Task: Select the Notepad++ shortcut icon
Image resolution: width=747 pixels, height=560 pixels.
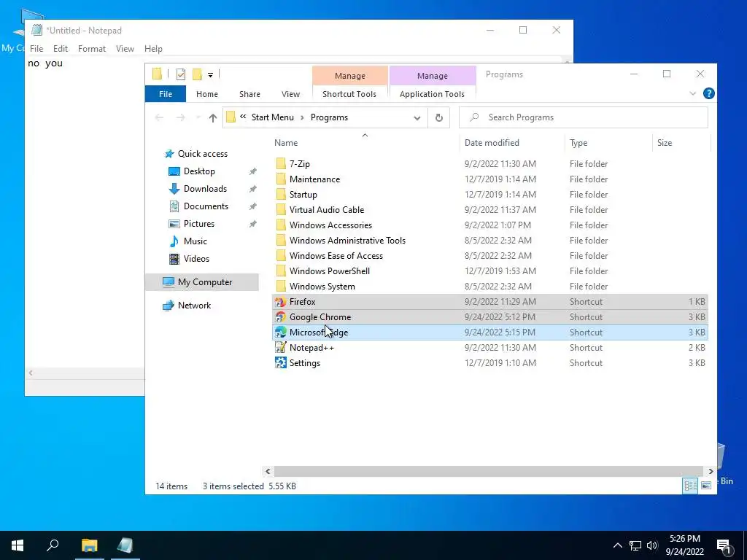Action: coord(281,348)
